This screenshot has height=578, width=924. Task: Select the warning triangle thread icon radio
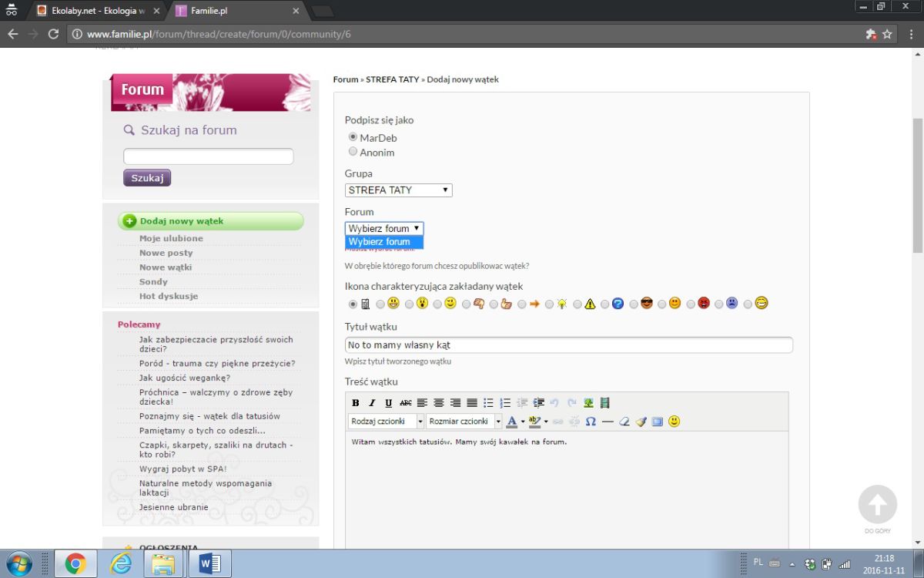coord(577,304)
